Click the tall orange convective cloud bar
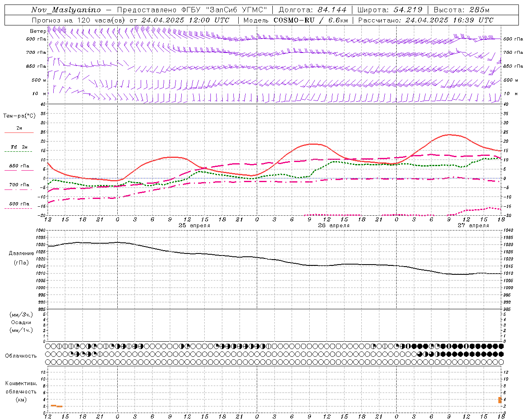The width and height of the screenshot is (525, 420). click(500, 400)
